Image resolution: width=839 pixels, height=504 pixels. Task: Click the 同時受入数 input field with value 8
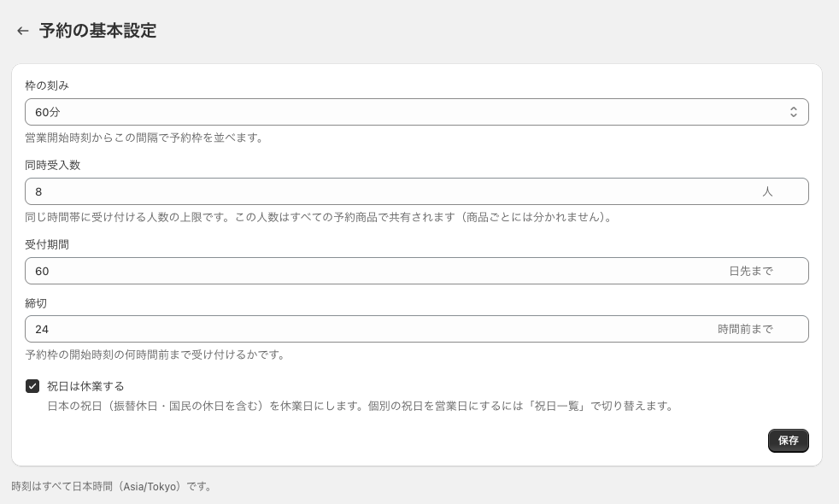click(x=416, y=191)
